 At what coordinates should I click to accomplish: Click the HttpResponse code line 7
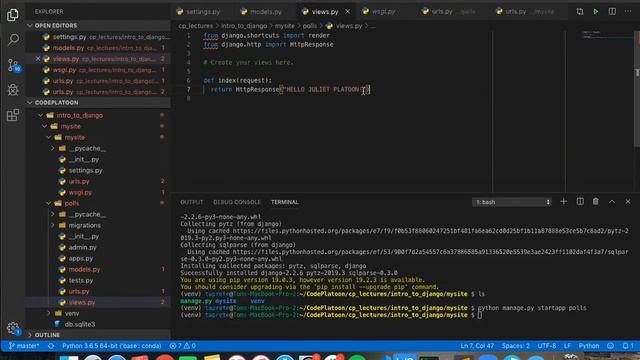(290, 89)
